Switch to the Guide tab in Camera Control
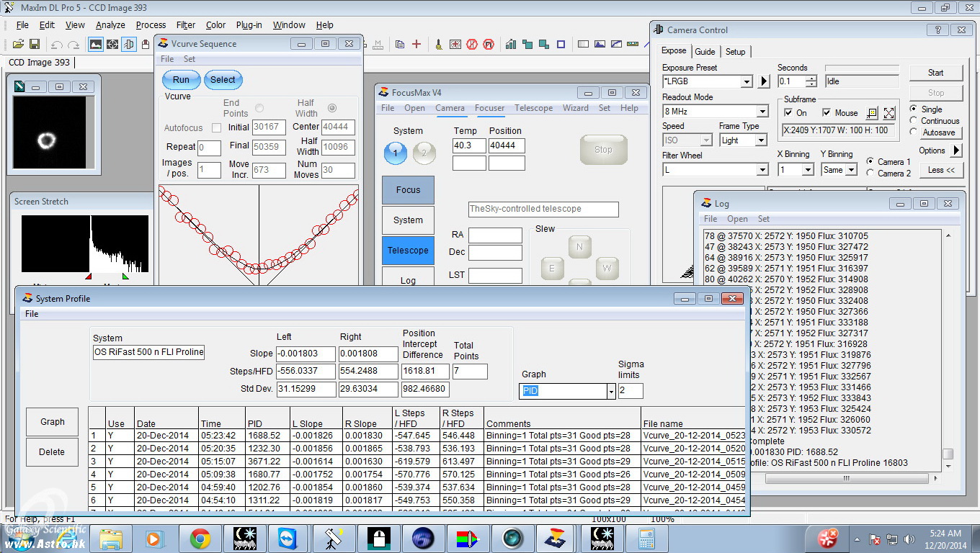 (x=705, y=52)
